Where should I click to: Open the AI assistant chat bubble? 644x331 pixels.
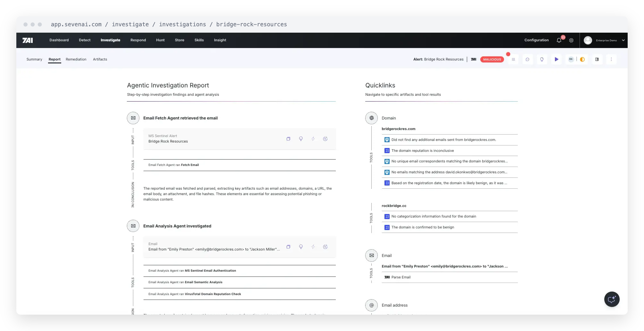612,299
